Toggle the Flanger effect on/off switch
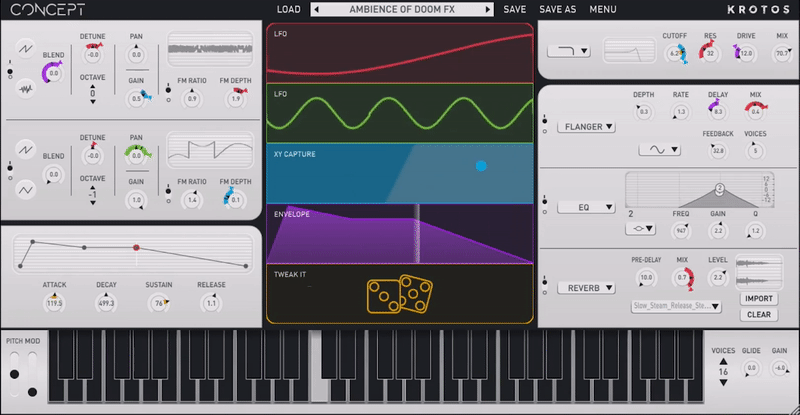Viewport: 800px width, 415px height. [544, 125]
